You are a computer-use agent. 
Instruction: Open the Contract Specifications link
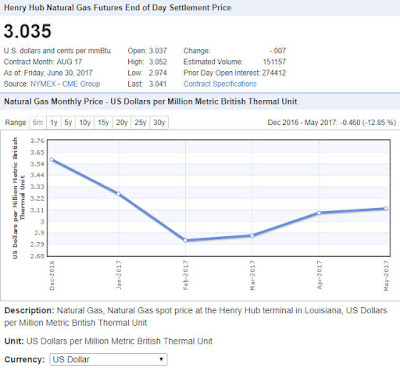pyautogui.click(x=220, y=84)
